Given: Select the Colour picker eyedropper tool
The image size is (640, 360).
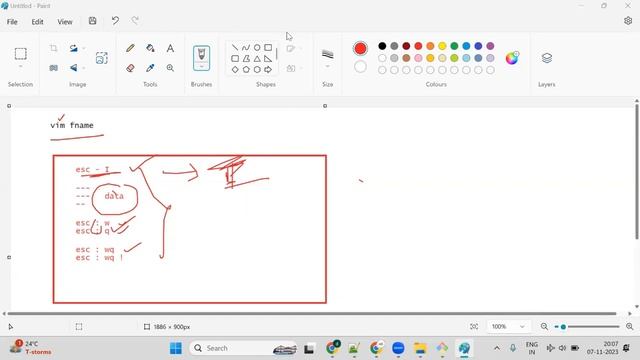Looking at the screenshot, I should (x=150, y=68).
